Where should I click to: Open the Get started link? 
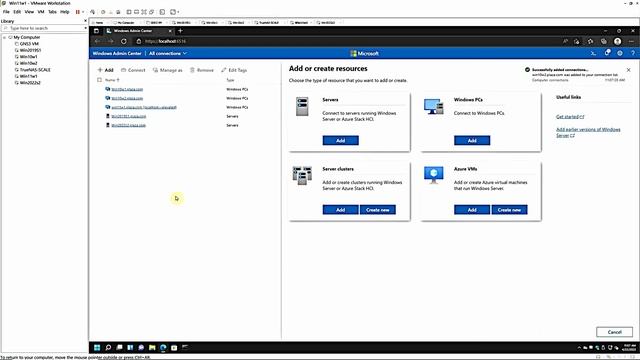(570, 117)
